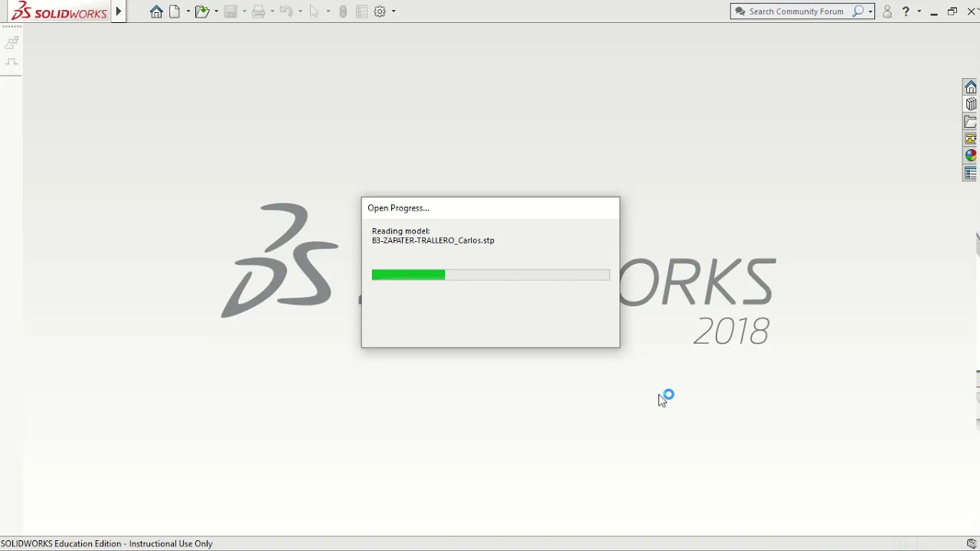Viewport: 980px width, 551px height.
Task: Open the Welcome home icon in toolbar
Action: click(156, 11)
